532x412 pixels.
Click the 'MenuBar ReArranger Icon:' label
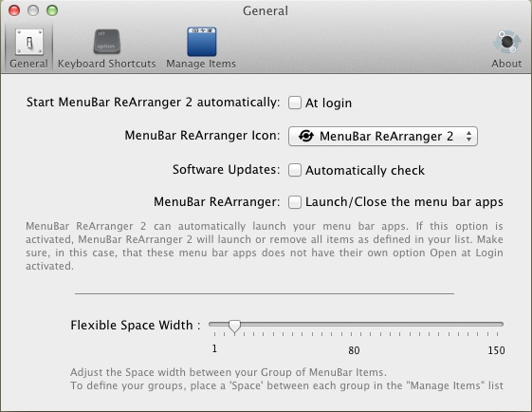[x=202, y=136]
